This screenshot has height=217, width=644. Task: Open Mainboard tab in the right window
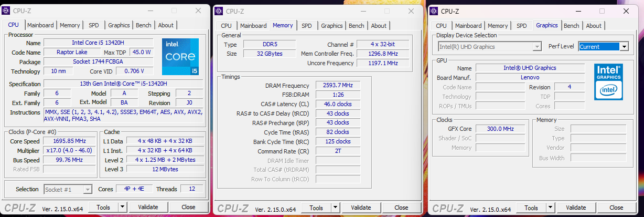tap(468, 26)
